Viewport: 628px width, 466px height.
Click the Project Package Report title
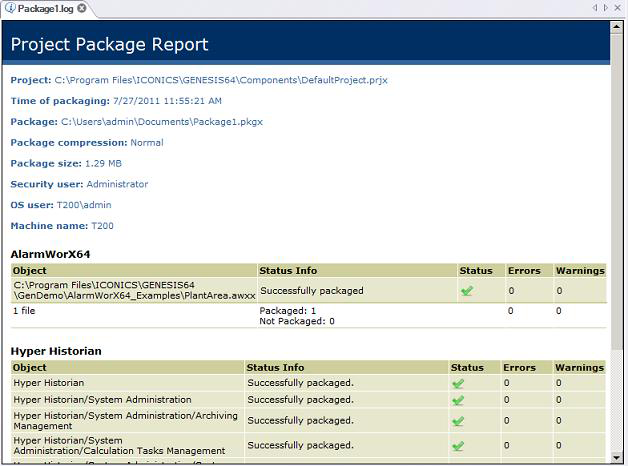110,45
